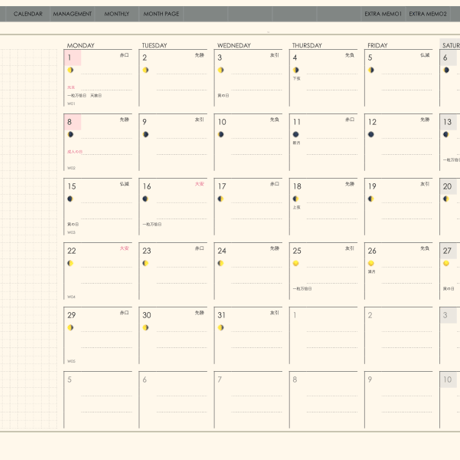Click the moon icon on Saturday 20
460x460 pixels.
tap(446, 199)
